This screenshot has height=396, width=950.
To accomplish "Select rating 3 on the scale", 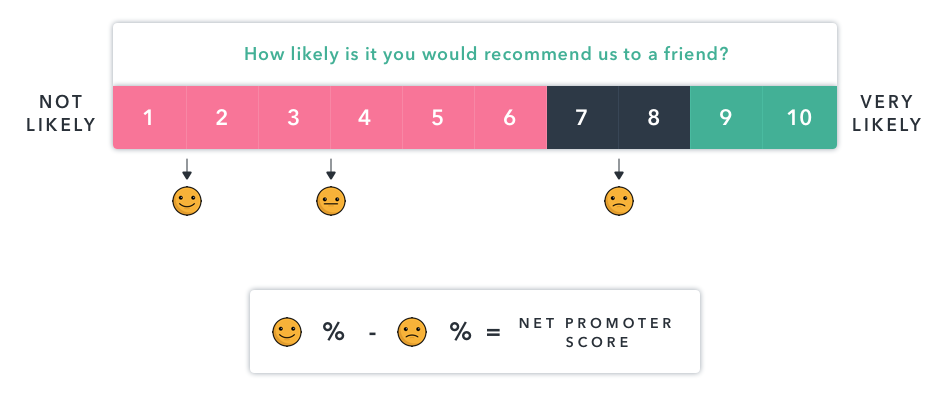I will click(x=294, y=117).
